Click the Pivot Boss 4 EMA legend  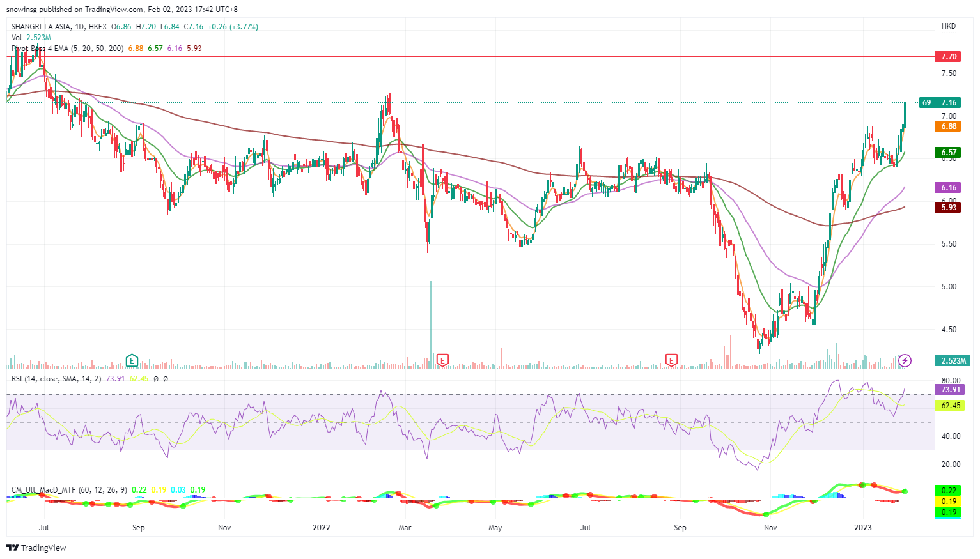coord(67,49)
